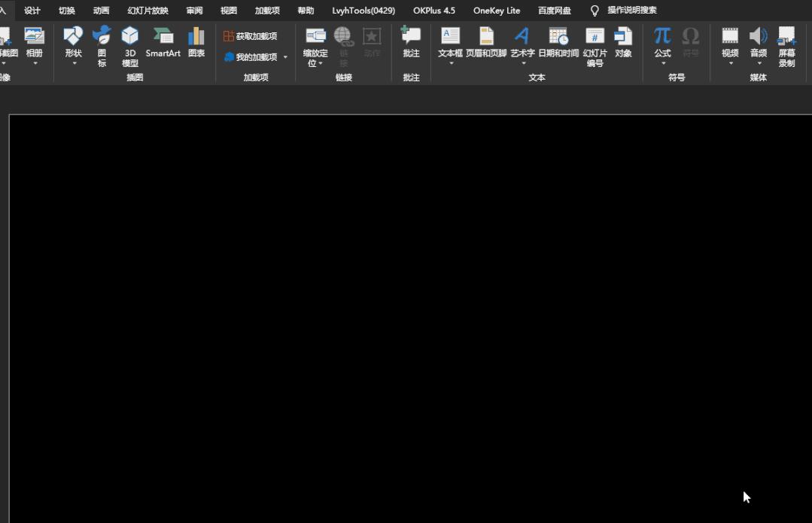812x523 pixels.
Task: Expand the 艺术字 dropdown arrow
Action: [524, 64]
